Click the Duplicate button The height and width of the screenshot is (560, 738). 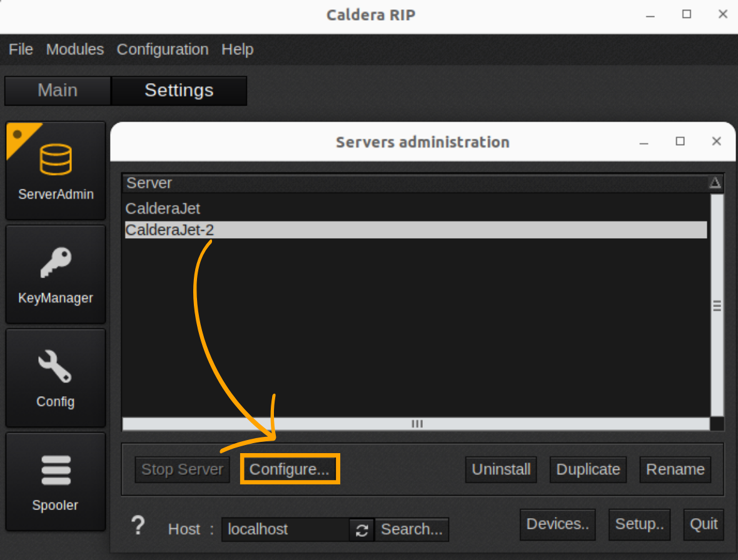coord(587,469)
